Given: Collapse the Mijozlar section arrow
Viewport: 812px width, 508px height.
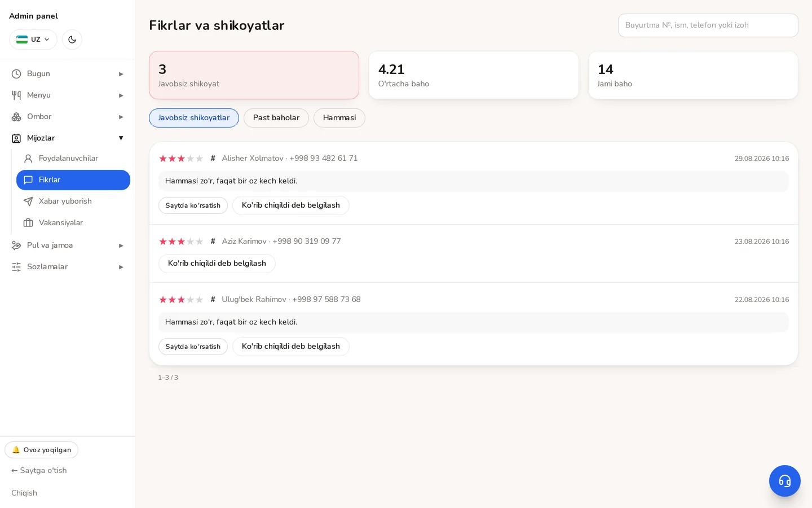Looking at the screenshot, I should click(121, 138).
